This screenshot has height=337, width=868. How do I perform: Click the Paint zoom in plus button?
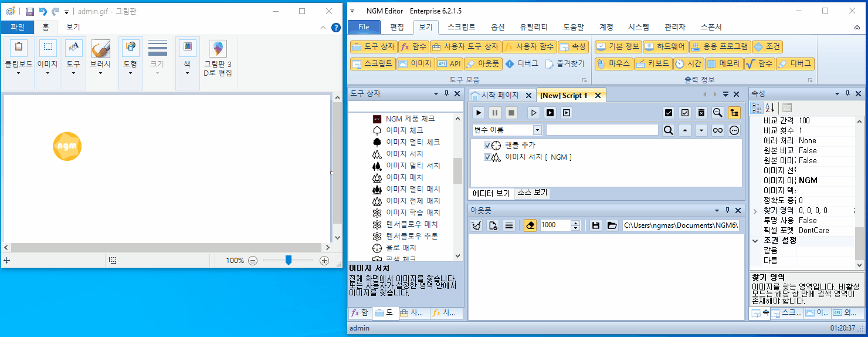point(324,261)
